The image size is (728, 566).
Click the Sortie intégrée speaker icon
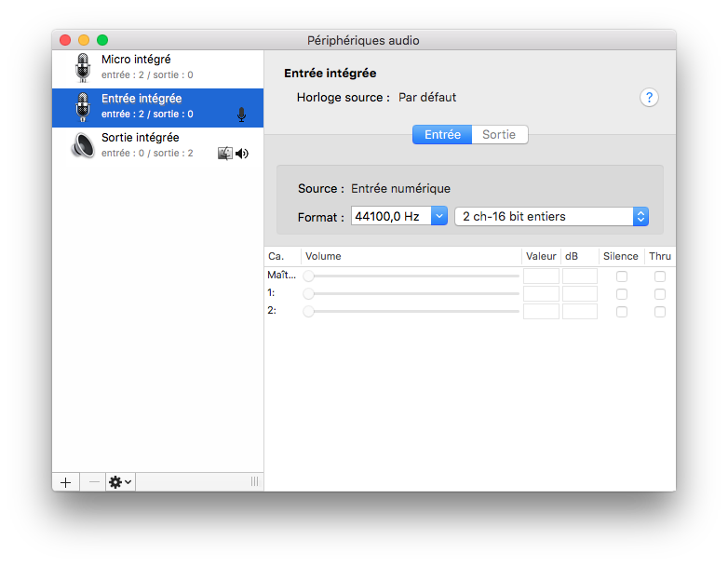click(x=83, y=145)
